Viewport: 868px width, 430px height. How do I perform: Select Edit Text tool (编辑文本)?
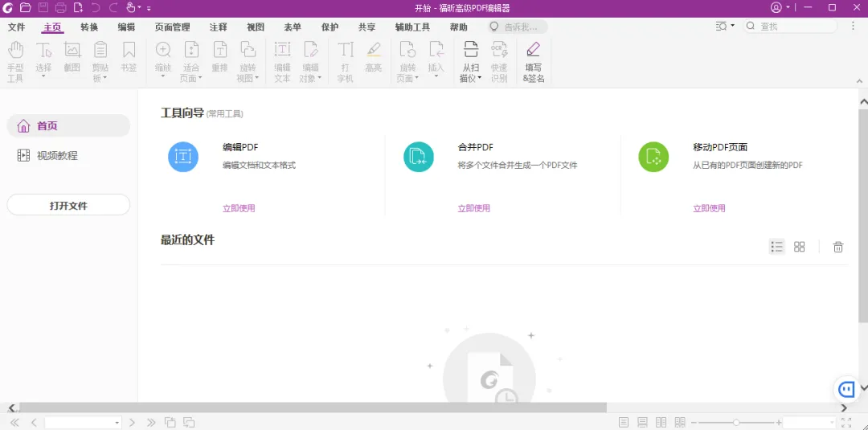pyautogui.click(x=282, y=61)
